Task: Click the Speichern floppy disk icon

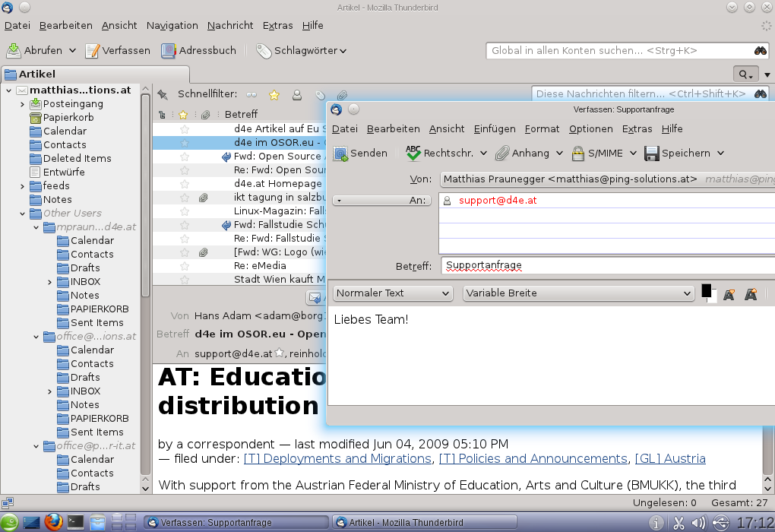Action: point(652,154)
